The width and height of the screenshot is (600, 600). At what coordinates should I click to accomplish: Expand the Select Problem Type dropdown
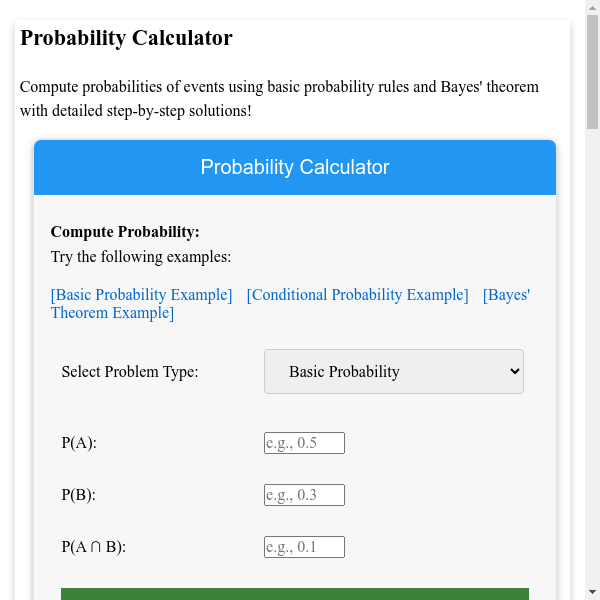[x=393, y=371]
